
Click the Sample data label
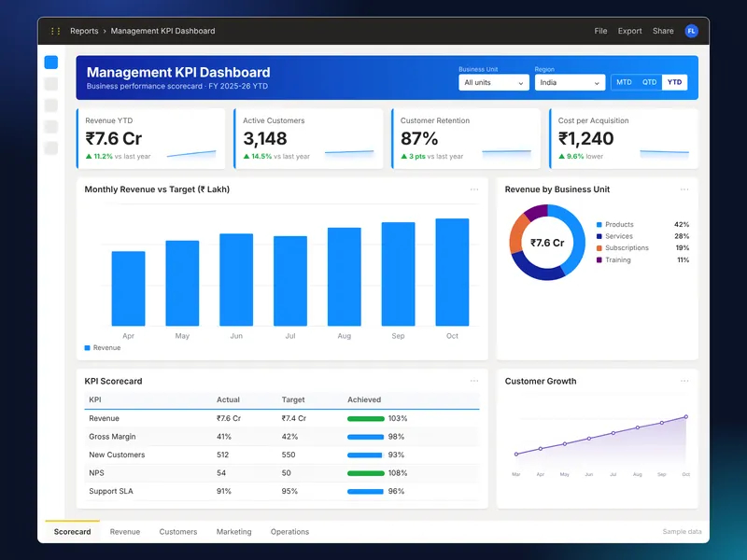tap(682, 531)
